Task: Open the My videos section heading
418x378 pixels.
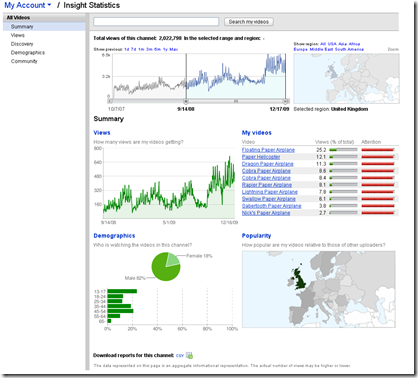Action: [257, 133]
